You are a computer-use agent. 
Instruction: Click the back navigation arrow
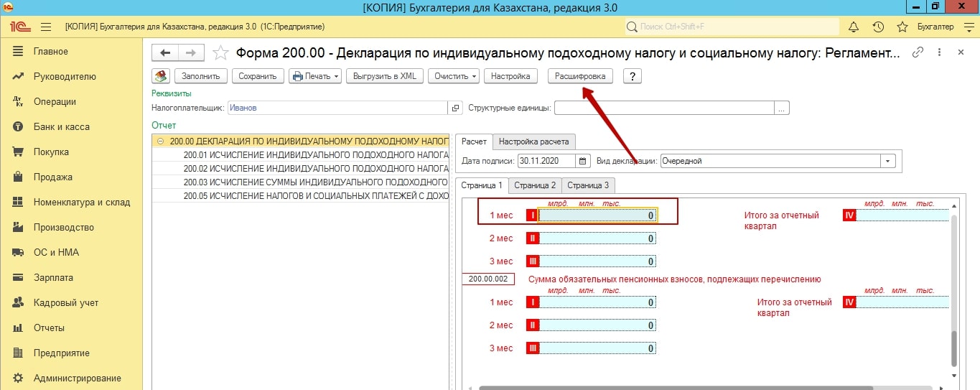coord(166,53)
